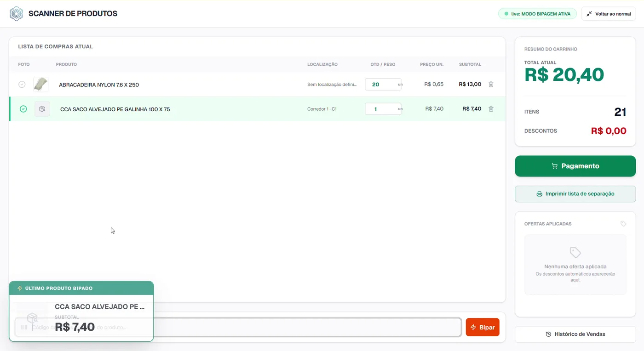Screen dimensions: 644x351
Task: Click unit price R$ 7,40 in product row
Action: pos(434,108)
